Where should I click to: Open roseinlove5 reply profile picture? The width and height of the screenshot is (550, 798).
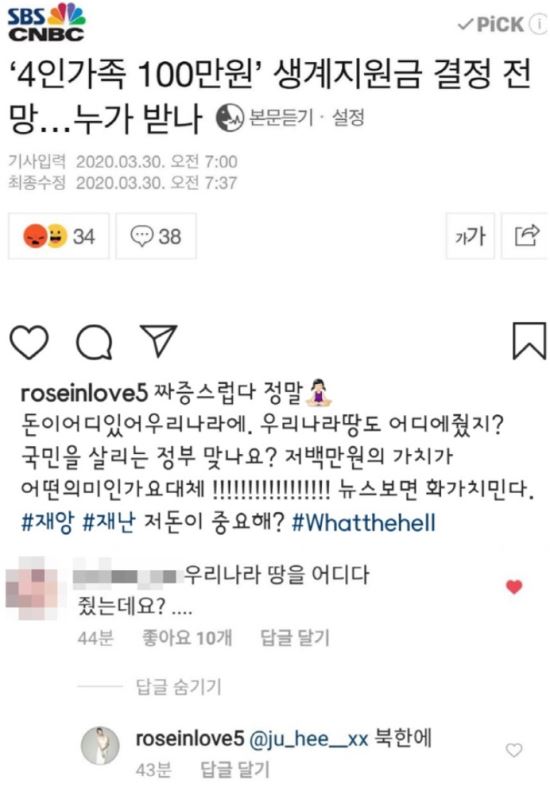point(101,746)
